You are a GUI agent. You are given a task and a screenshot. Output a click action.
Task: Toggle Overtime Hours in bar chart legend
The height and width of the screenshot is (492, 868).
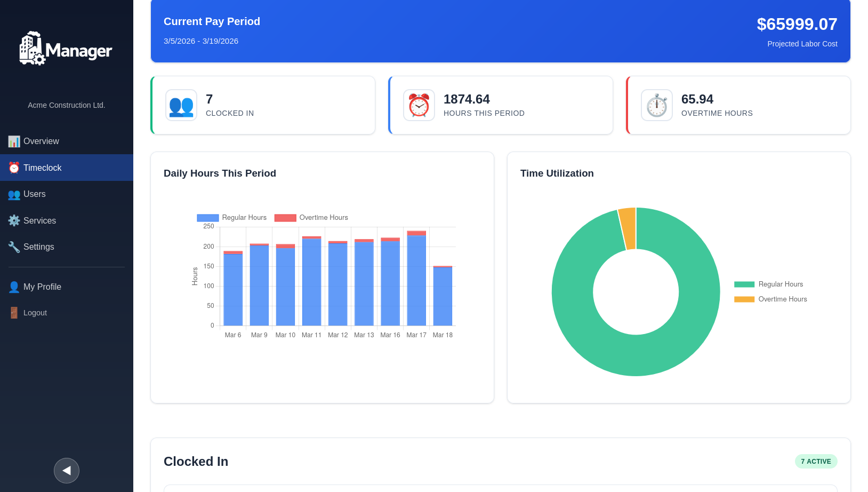pyautogui.click(x=311, y=218)
